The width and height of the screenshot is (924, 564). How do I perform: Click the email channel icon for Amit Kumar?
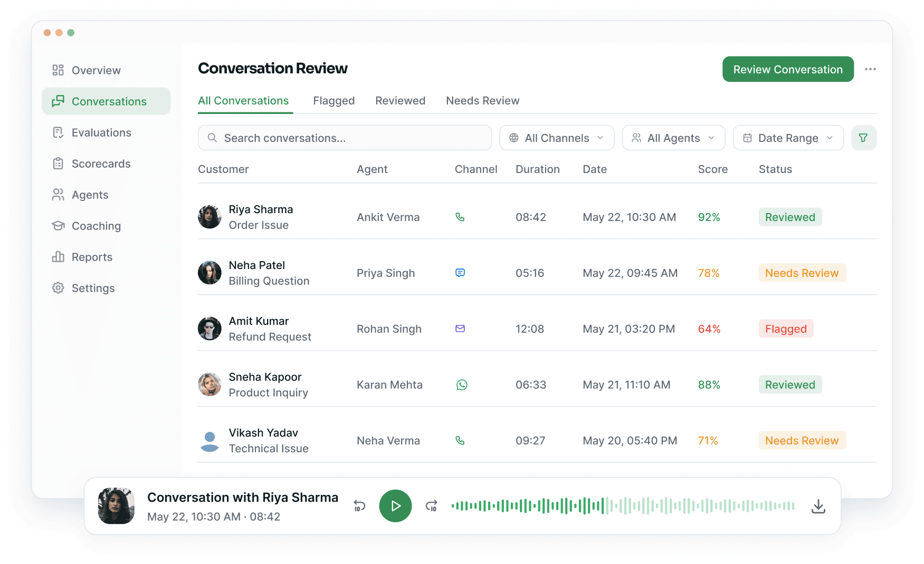[460, 329]
